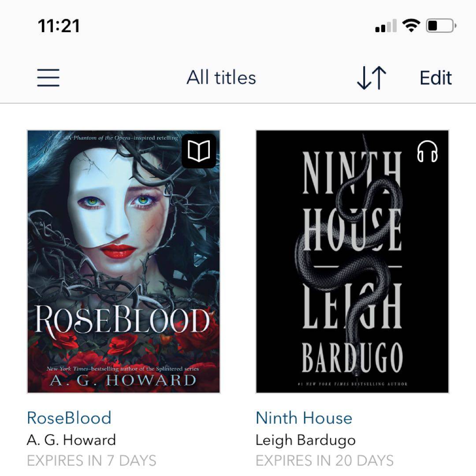The image size is (476, 476).
Task: Tap the sort order arrows icon
Action: [x=372, y=78]
